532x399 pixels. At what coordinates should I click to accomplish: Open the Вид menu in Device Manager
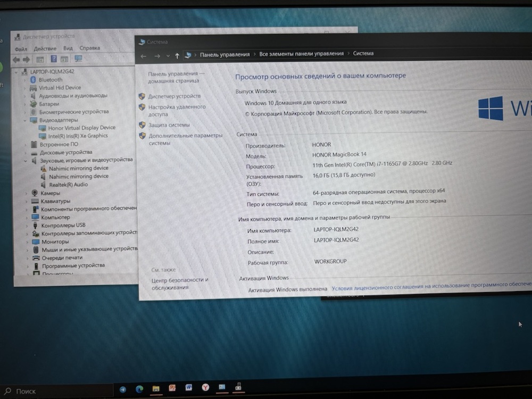coord(67,48)
